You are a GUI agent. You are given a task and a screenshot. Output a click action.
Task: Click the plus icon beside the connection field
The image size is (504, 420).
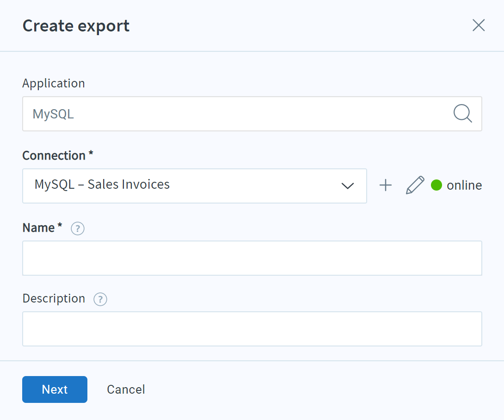click(x=385, y=185)
